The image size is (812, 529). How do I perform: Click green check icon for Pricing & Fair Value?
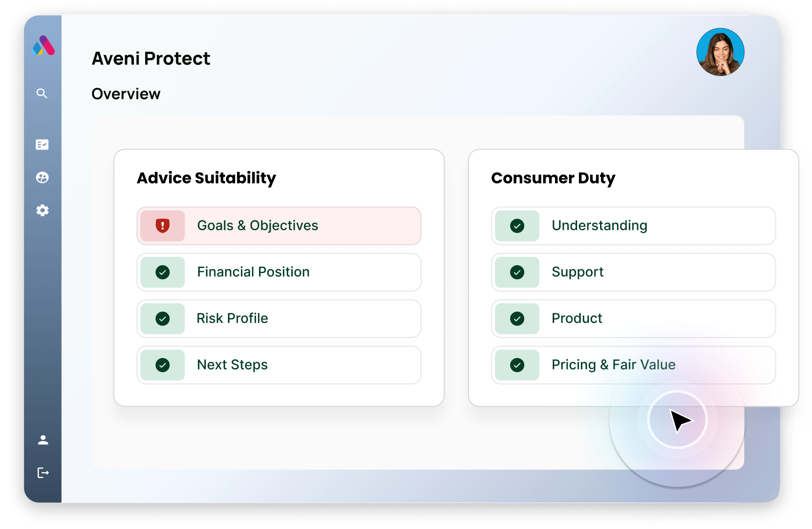click(x=517, y=365)
